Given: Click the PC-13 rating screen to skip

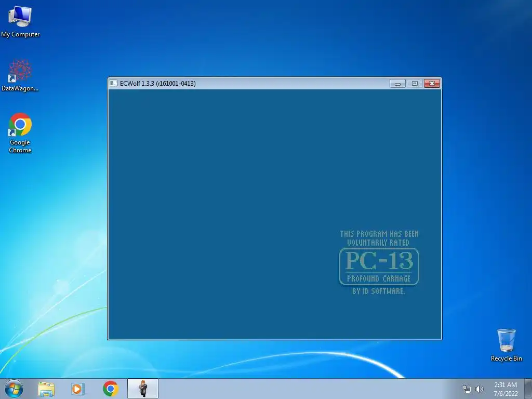Looking at the screenshot, I should [274, 214].
